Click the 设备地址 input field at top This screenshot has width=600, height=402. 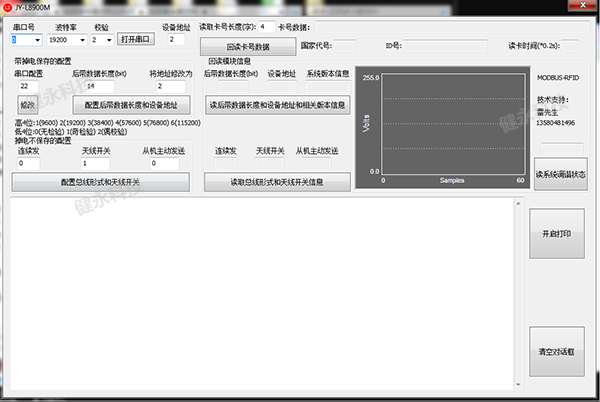(176, 40)
